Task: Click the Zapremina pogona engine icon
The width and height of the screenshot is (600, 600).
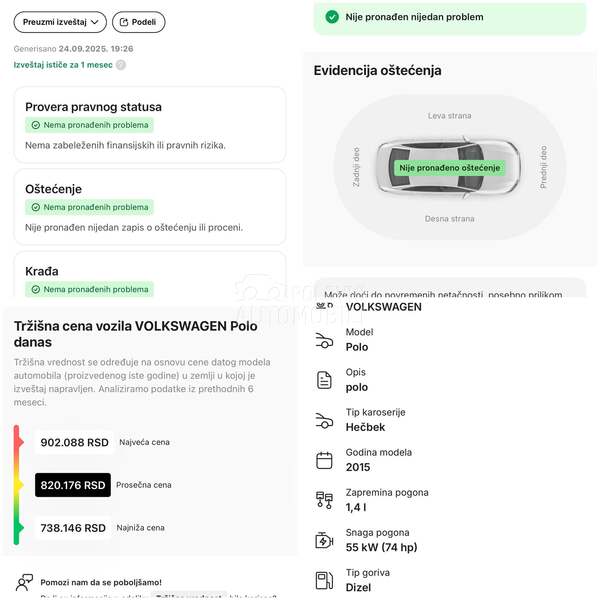Action: pos(324,500)
